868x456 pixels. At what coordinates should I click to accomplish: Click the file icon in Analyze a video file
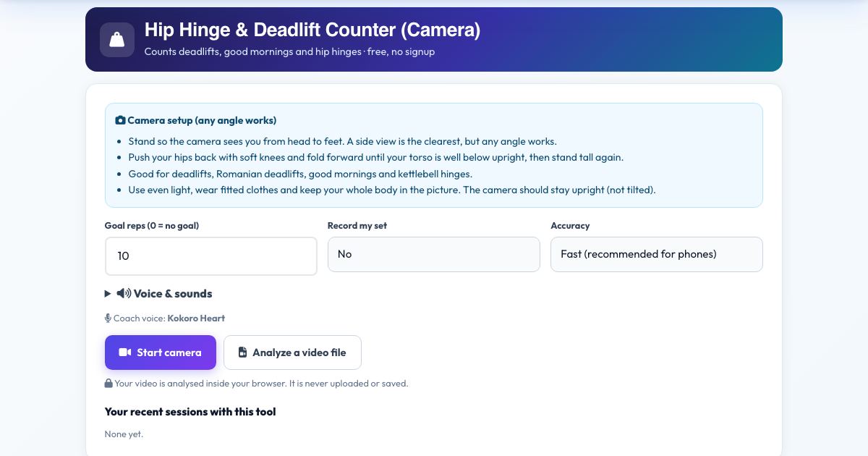[x=242, y=352]
